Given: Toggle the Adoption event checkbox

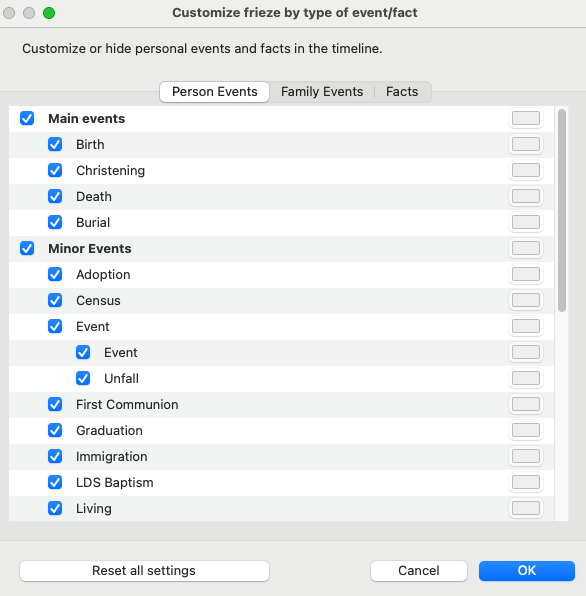Looking at the screenshot, I should pyautogui.click(x=55, y=274).
